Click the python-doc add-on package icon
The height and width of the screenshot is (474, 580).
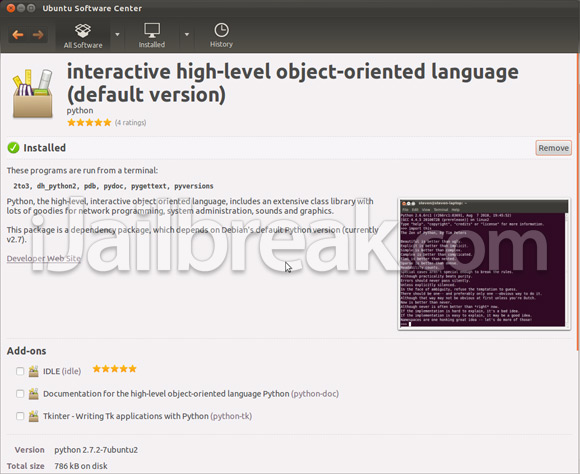[x=34, y=394]
